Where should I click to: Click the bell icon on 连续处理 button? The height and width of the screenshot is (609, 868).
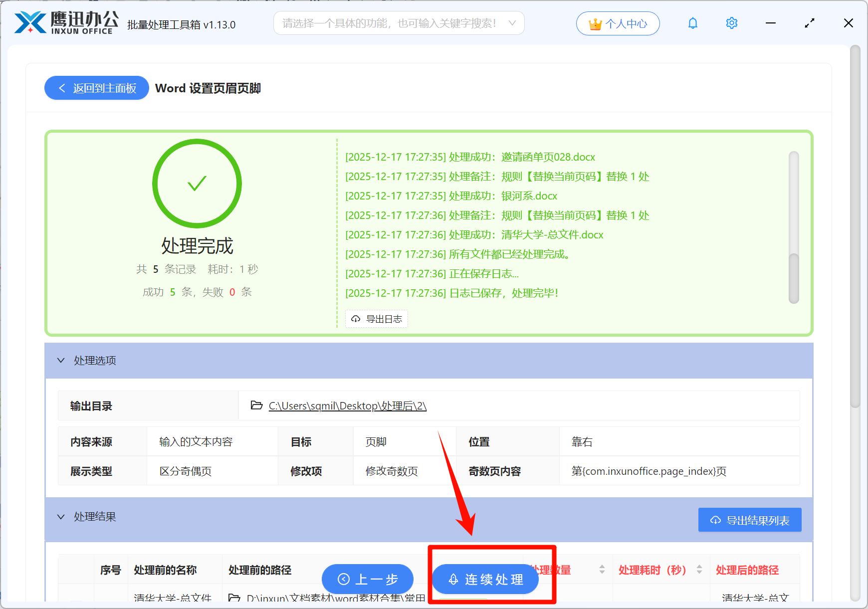click(x=453, y=580)
